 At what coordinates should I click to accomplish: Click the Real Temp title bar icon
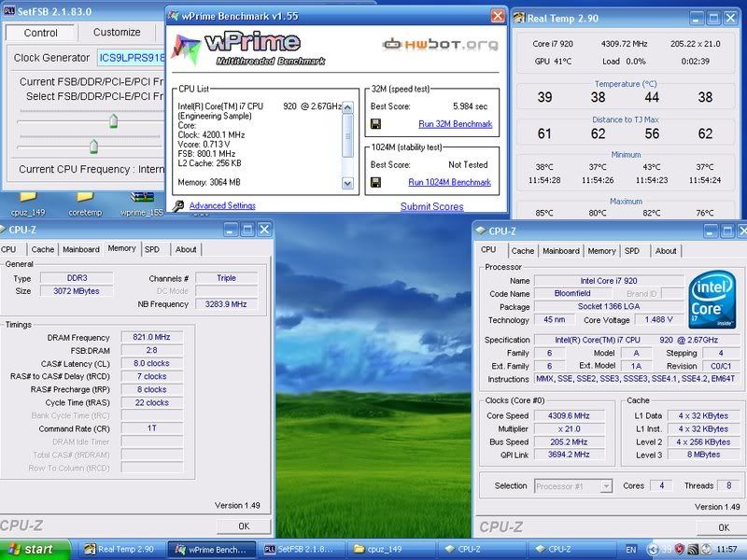(x=519, y=18)
